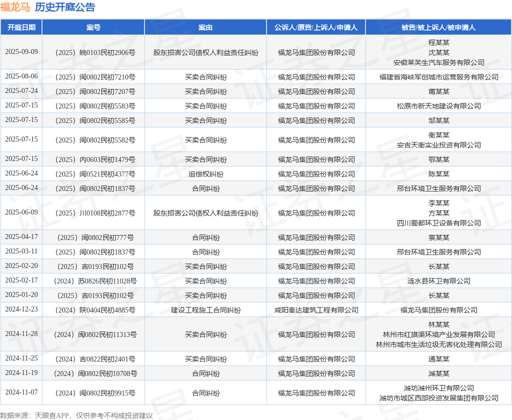This screenshot has height=420, width=512.
Task: Click the date 2025-09-09
Action: 21,51
